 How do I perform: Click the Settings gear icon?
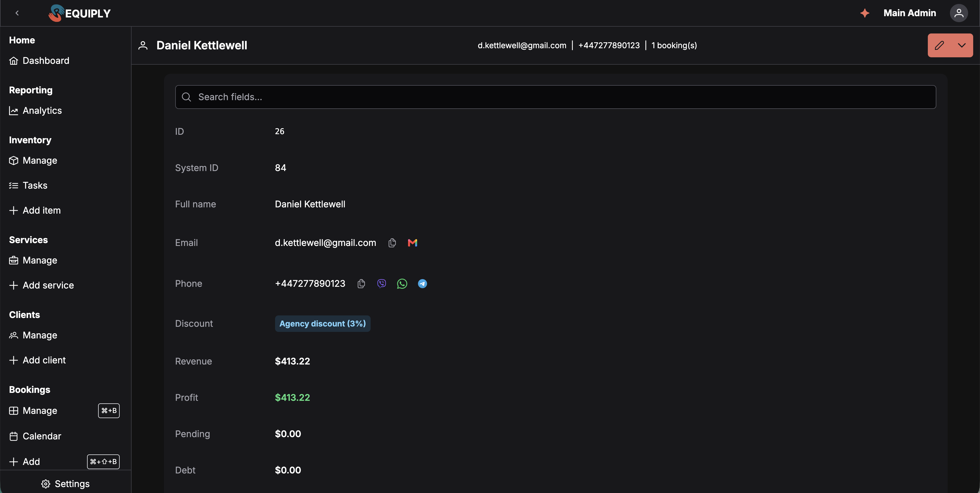[x=46, y=484]
